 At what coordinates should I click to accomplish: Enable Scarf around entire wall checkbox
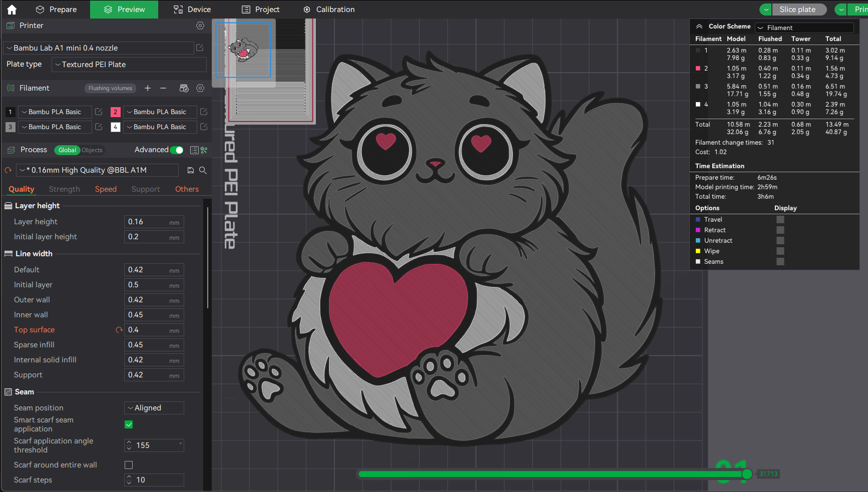129,465
